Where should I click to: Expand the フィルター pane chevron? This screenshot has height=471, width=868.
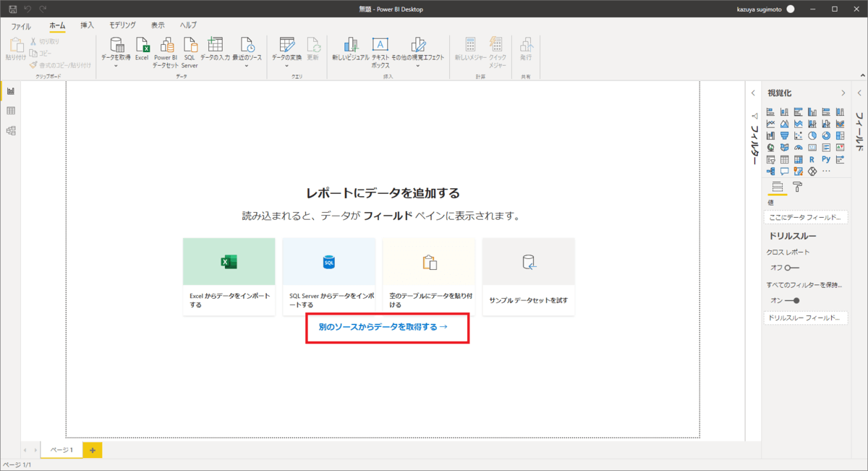pyautogui.click(x=753, y=93)
